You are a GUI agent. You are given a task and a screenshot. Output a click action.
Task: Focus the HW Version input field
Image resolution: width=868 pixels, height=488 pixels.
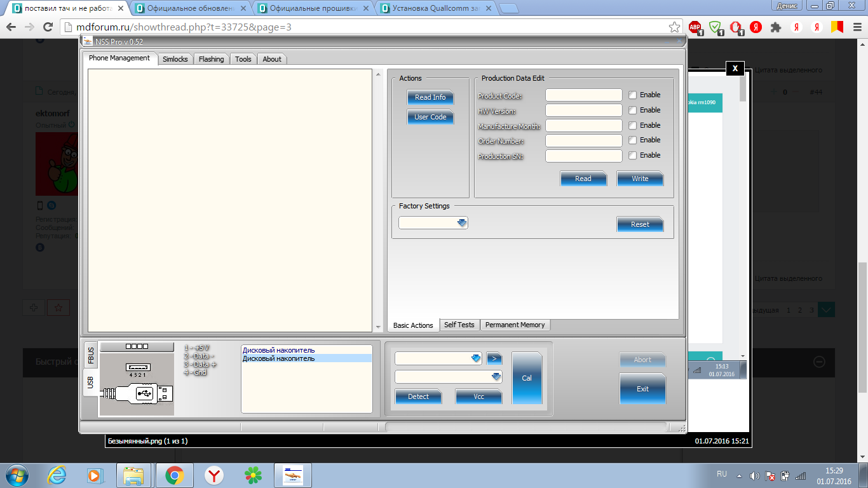(584, 111)
